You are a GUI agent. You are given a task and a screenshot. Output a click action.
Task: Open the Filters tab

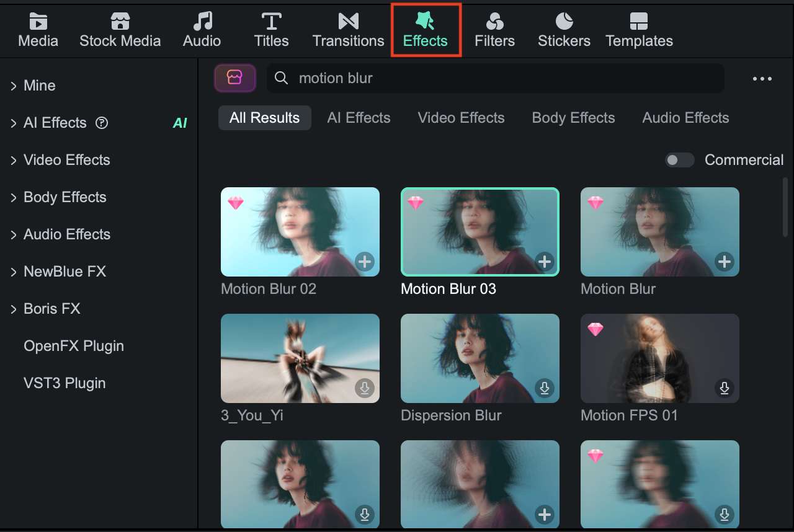click(x=495, y=30)
